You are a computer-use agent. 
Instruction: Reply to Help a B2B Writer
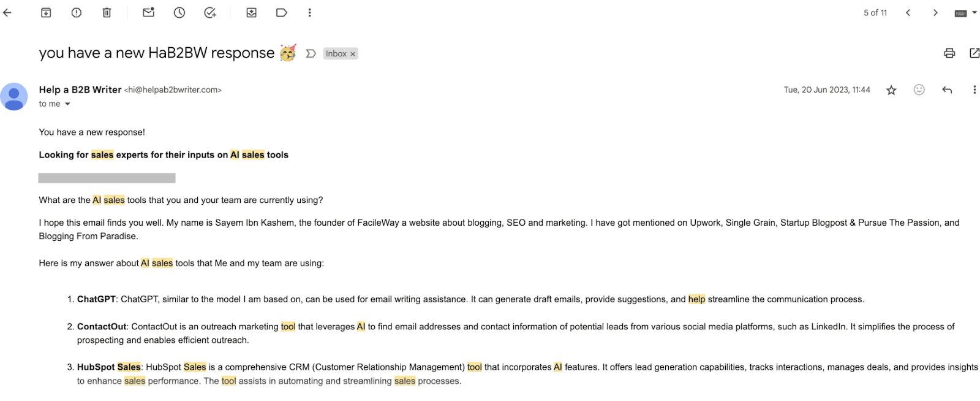point(946,90)
